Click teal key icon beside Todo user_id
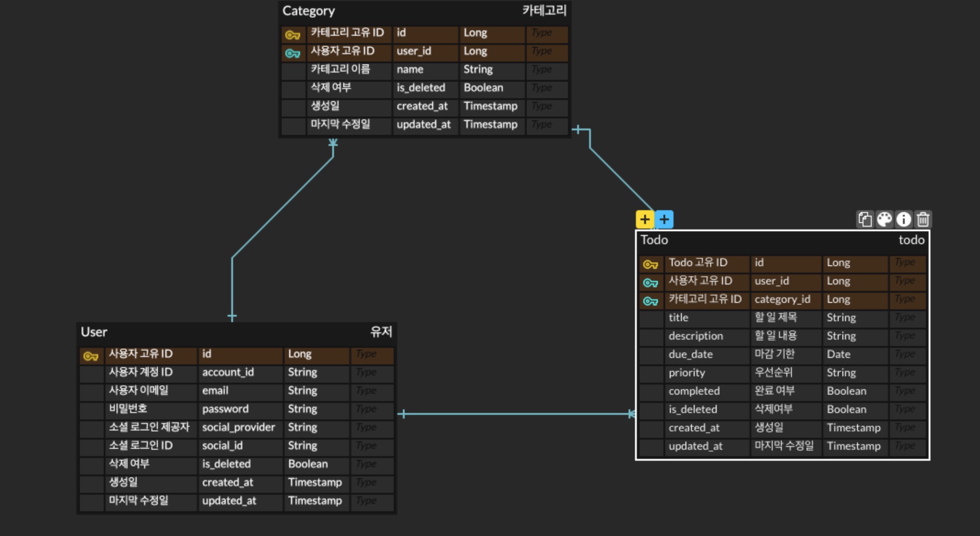Screen dimensions: 980x536 [x=651, y=283]
